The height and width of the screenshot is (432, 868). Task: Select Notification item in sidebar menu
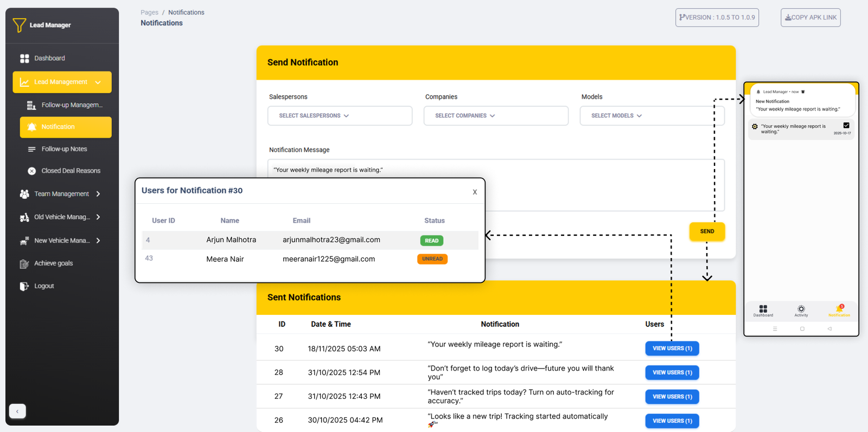[66, 127]
